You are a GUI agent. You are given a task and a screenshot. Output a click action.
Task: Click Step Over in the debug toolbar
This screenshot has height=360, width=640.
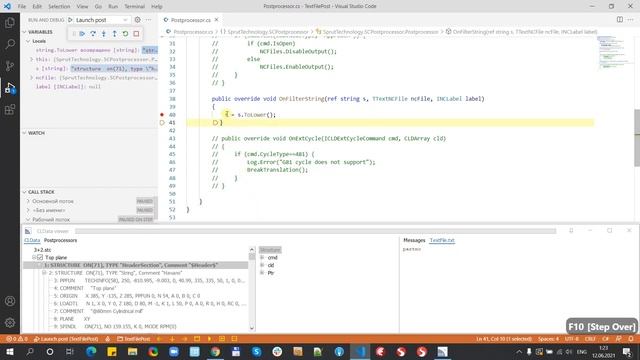coord(93,34)
